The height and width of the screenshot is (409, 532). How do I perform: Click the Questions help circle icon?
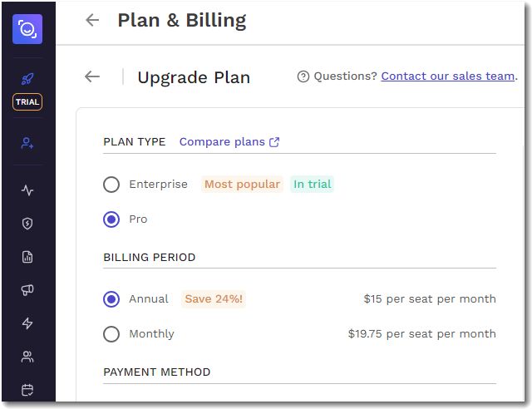pyautogui.click(x=303, y=76)
